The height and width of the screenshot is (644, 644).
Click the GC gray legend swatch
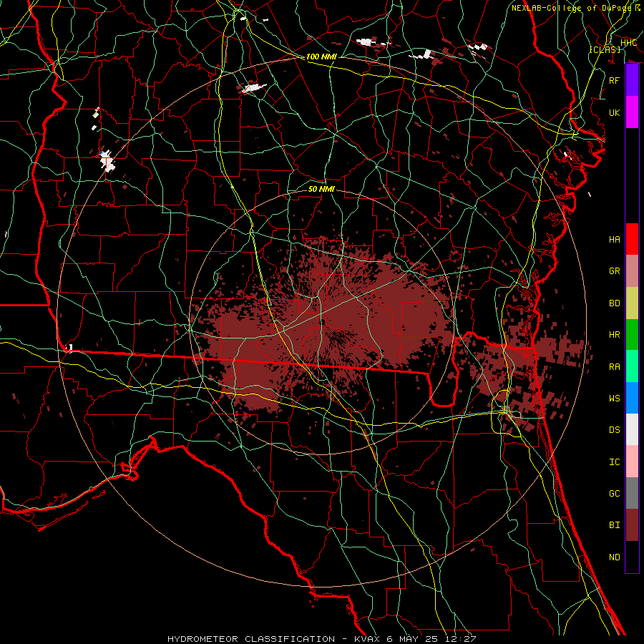coord(632,493)
